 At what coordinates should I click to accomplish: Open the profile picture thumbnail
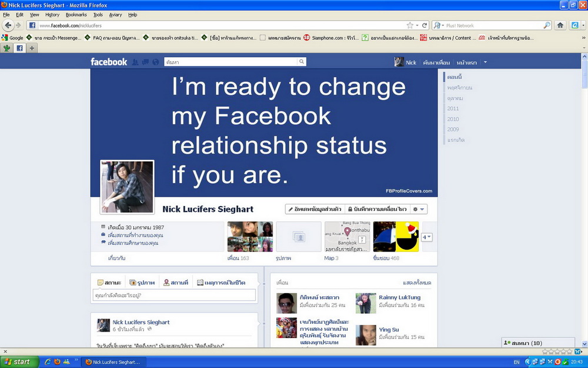pos(127,187)
